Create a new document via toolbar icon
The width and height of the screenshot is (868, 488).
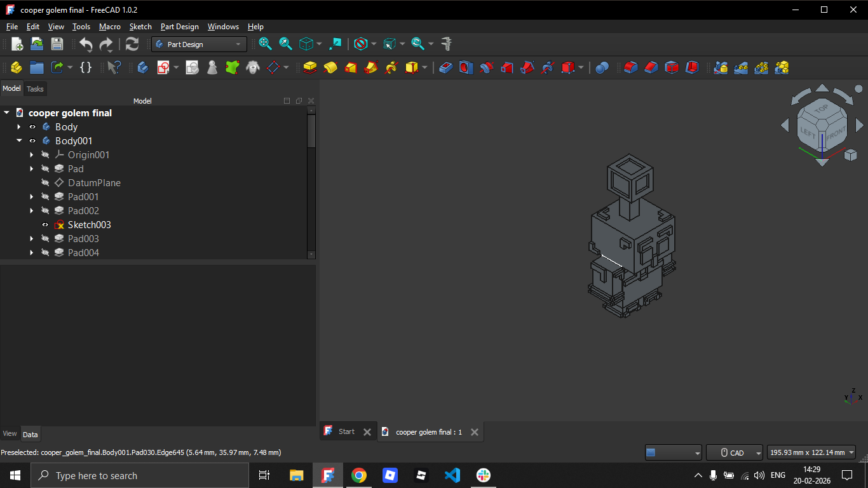(17, 44)
